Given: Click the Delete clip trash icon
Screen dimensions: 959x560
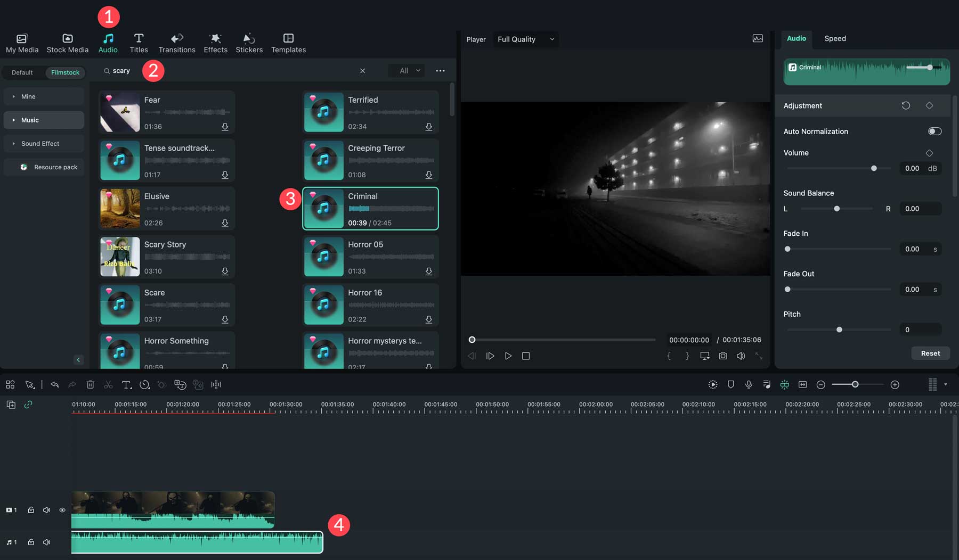Looking at the screenshot, I should point(90,384).
